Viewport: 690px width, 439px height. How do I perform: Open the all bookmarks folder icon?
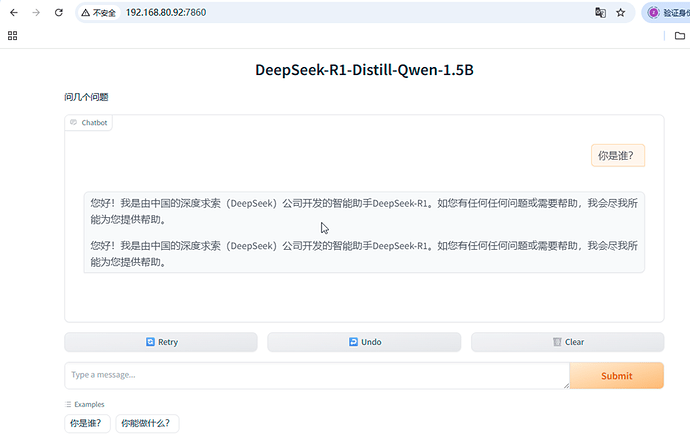click(x=680, y=35)
